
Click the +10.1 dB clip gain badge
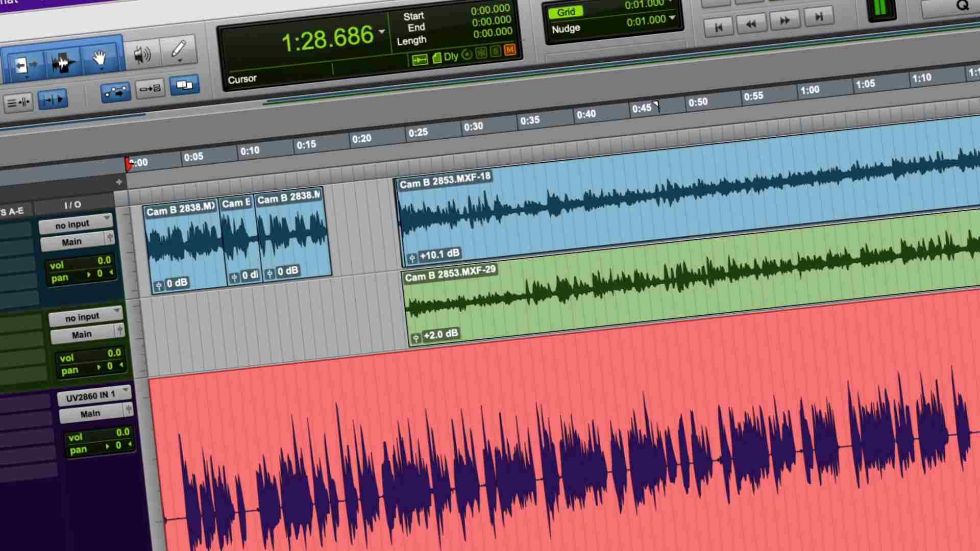[x=438, y=254]
